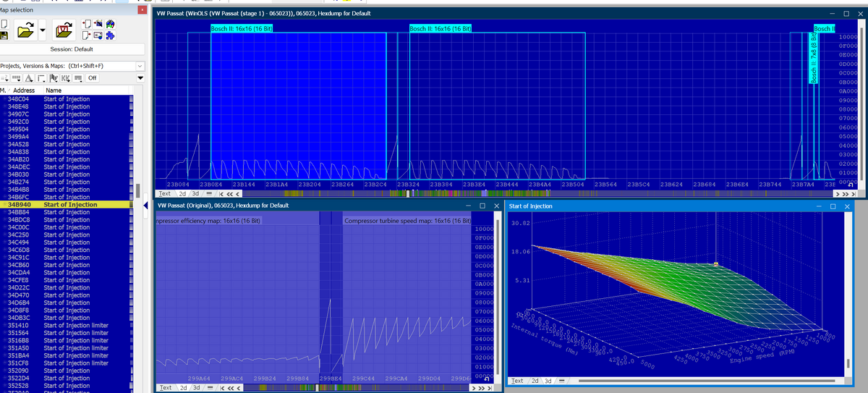Click single left arrow in stage 1 hexdump

(237, 194)
